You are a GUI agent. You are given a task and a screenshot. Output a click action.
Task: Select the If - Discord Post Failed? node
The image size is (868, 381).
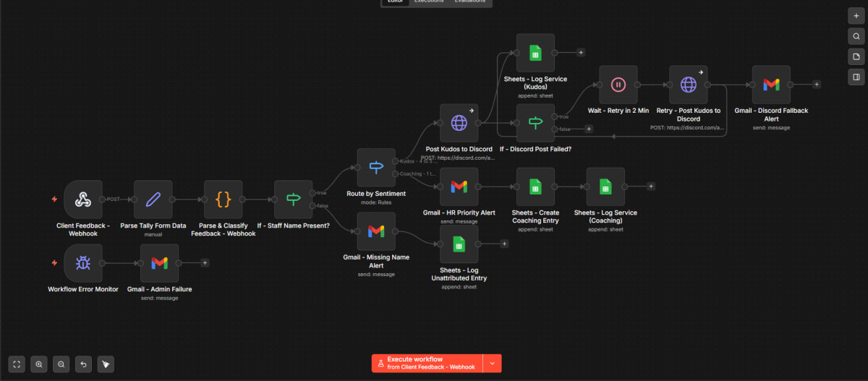pos(535,123)
